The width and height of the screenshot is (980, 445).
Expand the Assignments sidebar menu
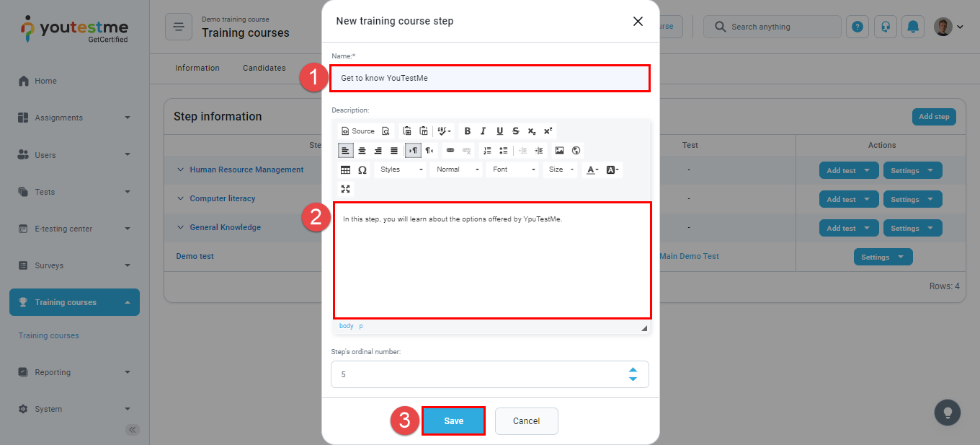[74, 118]
